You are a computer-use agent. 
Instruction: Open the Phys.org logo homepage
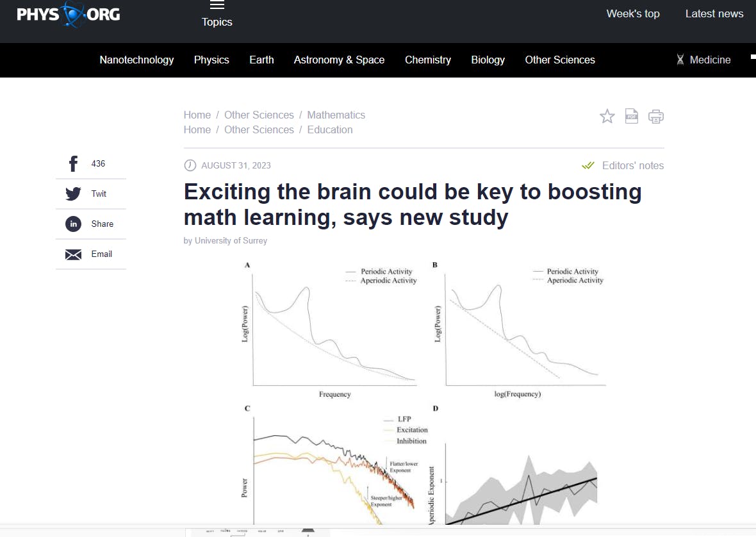point(69,14)
